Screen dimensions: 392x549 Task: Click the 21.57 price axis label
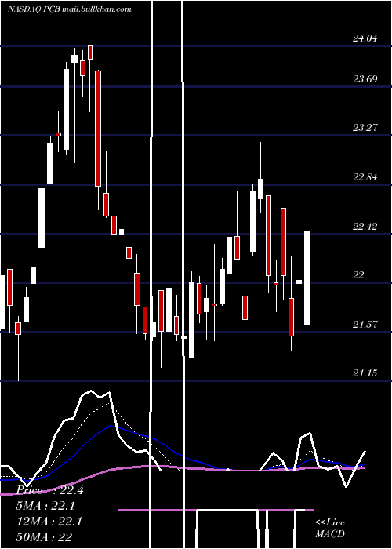click(365, 325)
